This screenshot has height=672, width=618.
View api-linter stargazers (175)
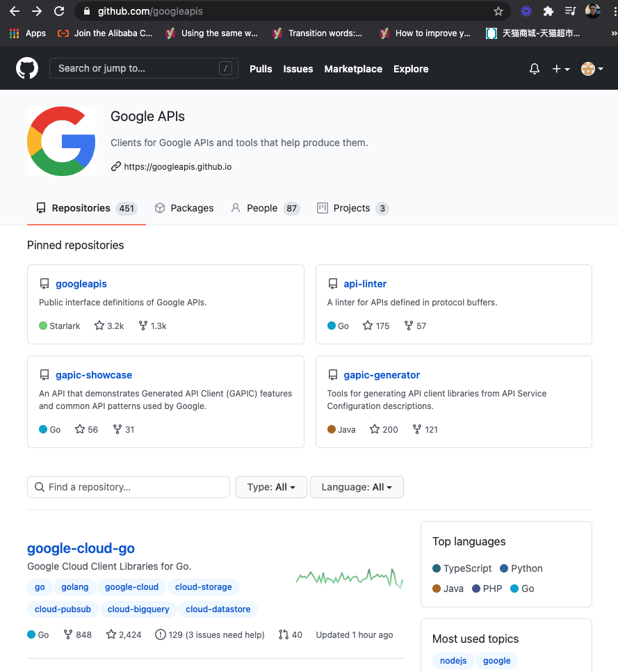point(376,326)
